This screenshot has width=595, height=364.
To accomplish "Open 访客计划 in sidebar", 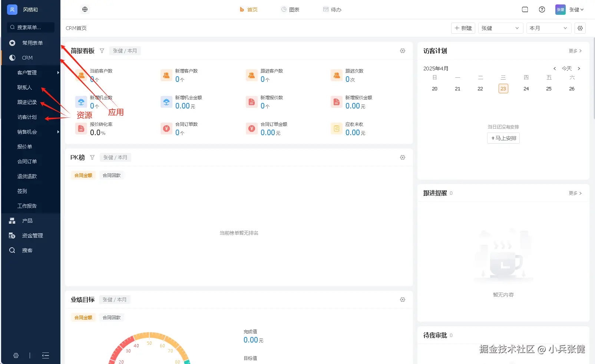I will 31,117.
